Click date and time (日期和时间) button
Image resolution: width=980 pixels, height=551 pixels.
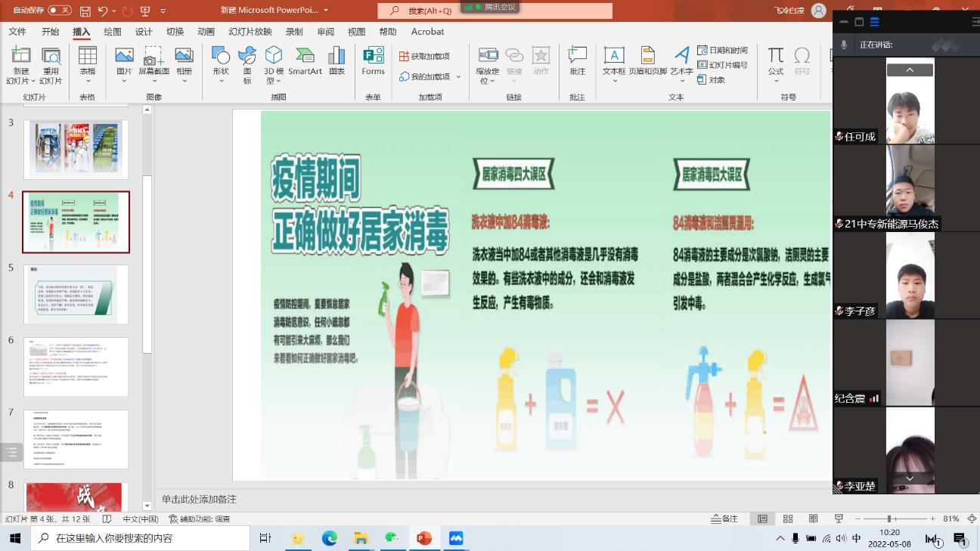tap(722, 50)
